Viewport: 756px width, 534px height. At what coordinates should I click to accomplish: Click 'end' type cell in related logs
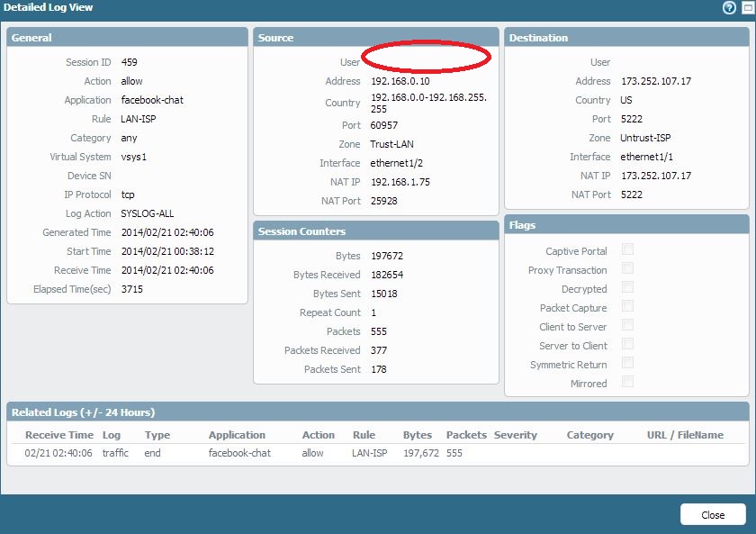(152, 453)
